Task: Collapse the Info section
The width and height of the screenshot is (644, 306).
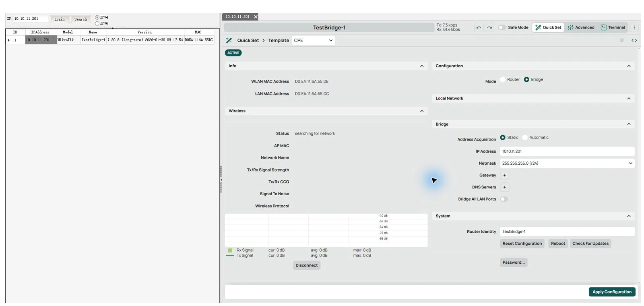Action: point(422,66)
